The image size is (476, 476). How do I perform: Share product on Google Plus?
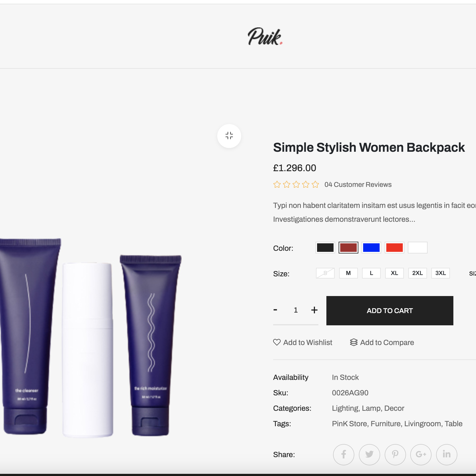pos(421,454)
